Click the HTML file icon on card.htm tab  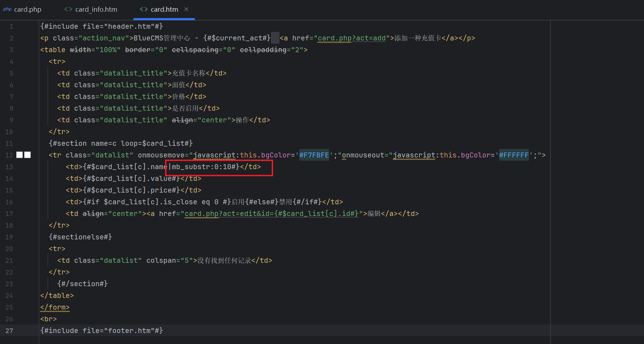coord(144,9)
